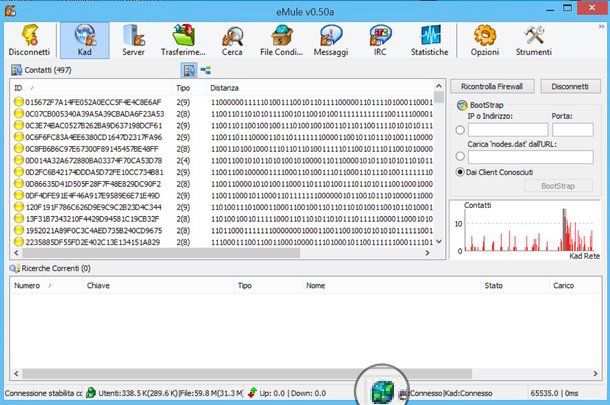Select the Carica nodes.dat dall'URL radio button
Screen dimensions: 610x405
[460, 156]
